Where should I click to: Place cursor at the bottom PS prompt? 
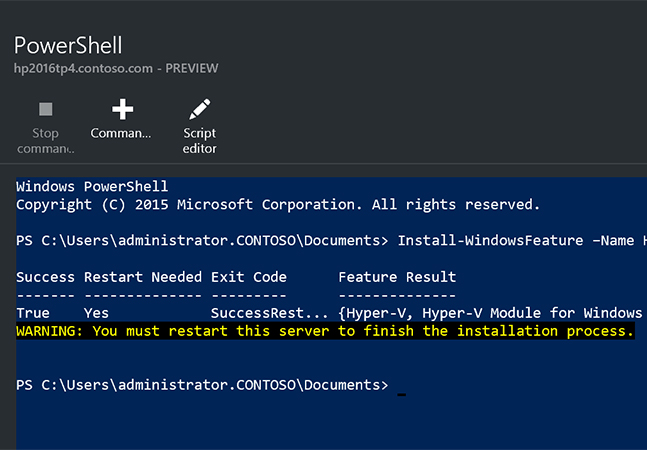[202, 385]
